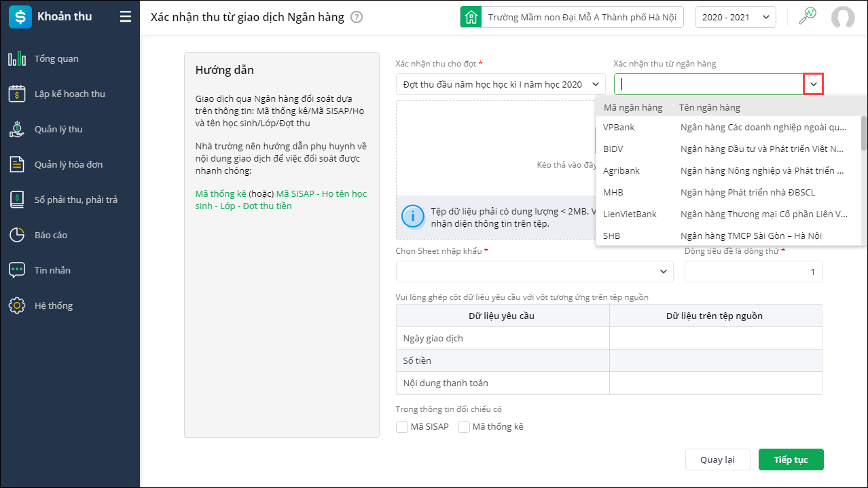Select BIDV from the bank list

tap(613, 149)
